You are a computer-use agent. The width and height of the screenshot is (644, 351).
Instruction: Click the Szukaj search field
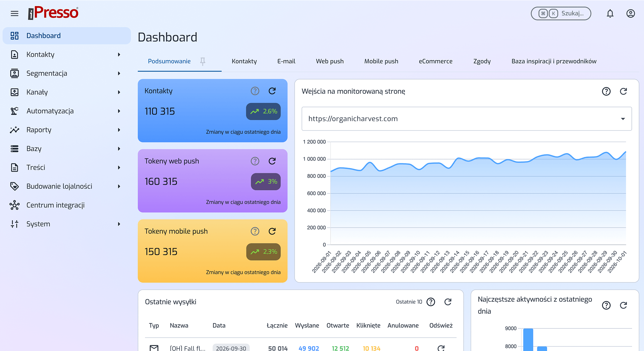561,14
